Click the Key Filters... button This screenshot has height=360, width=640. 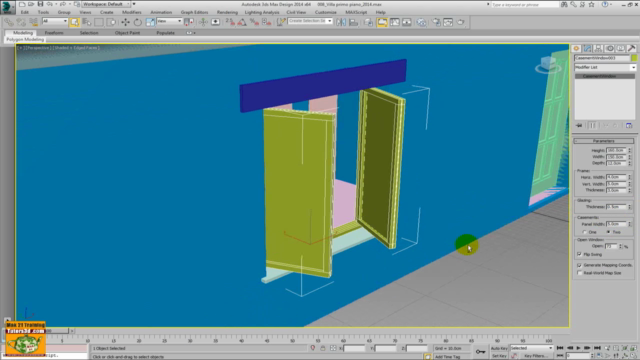tap(536, 356)
